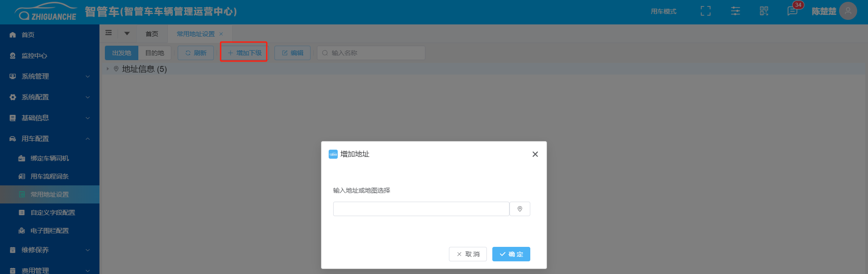Open the messages notification icon
This screenshot has height=274, width=868.
click(792, 11)
